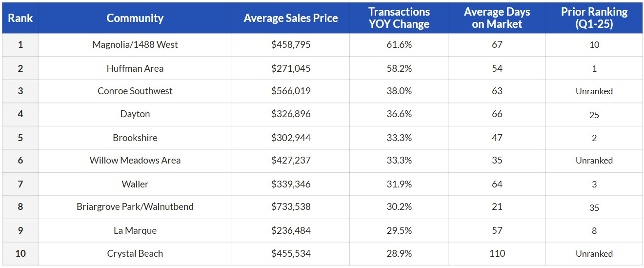The height and width of the screenshot is (268, 644).
Task: Click the $733,538 average sales price
Action: (291, 206)
